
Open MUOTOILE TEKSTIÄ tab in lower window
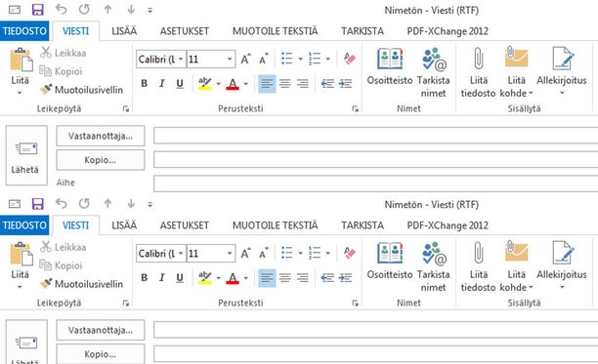pos(275,225)
